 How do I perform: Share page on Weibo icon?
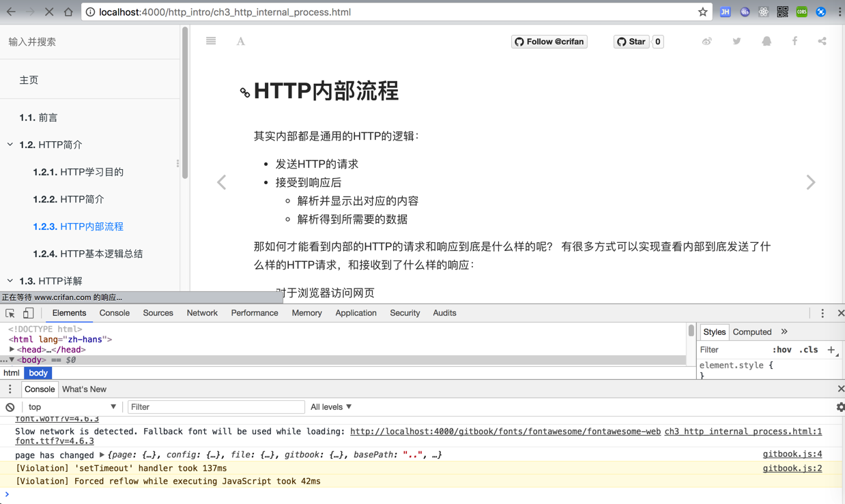(707, 42)
